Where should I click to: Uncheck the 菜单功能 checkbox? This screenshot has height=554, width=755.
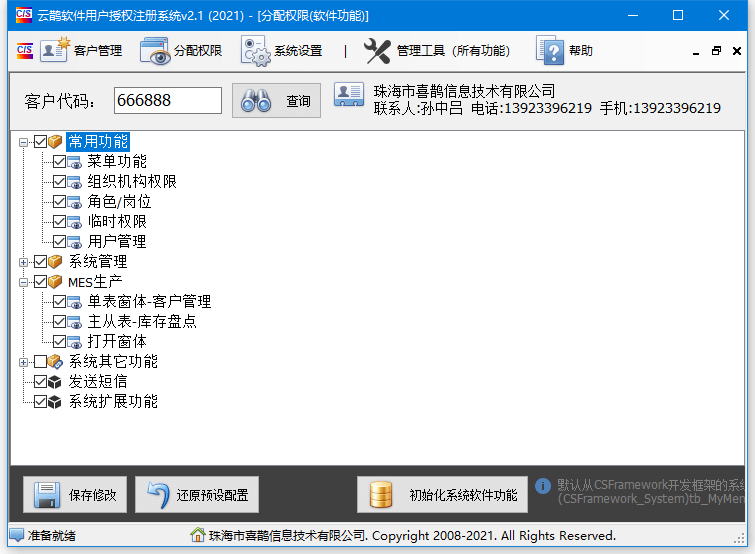coord(60,161)
